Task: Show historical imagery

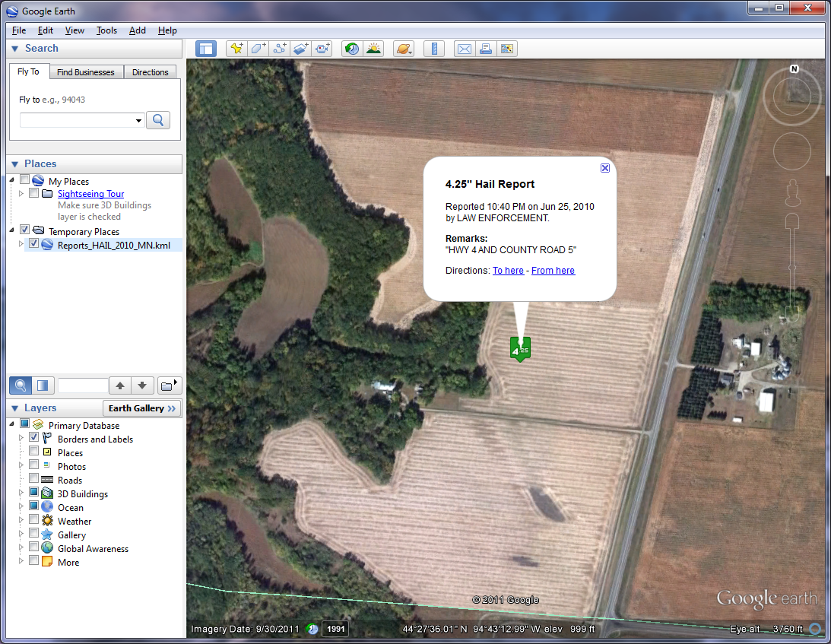Action: tap(351, 49)
